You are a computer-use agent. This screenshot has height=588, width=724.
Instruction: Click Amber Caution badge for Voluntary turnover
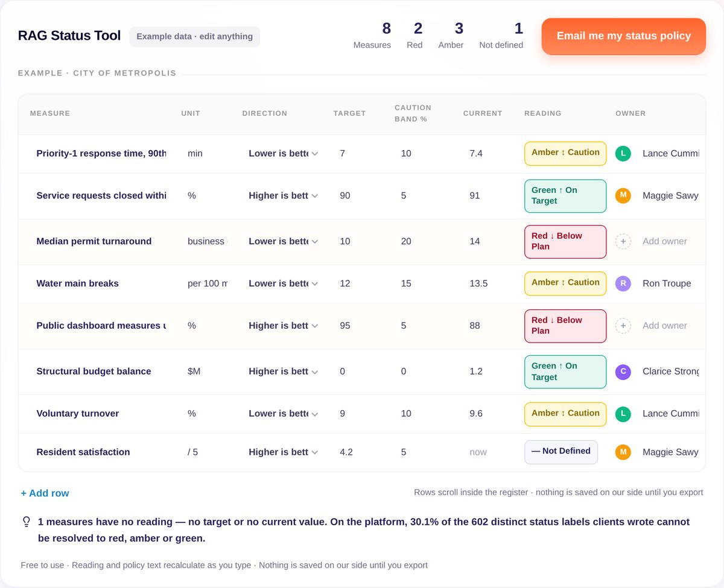coord(565,414)
